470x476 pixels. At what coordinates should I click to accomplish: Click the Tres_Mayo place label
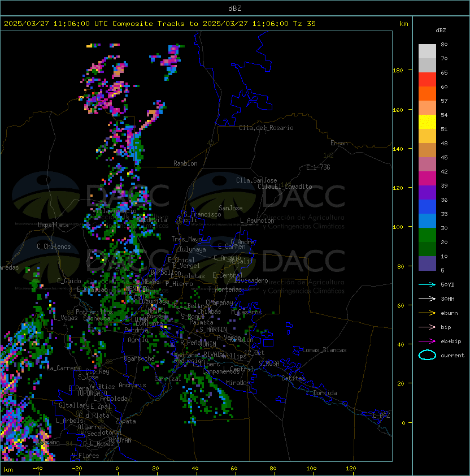point(186,239)
